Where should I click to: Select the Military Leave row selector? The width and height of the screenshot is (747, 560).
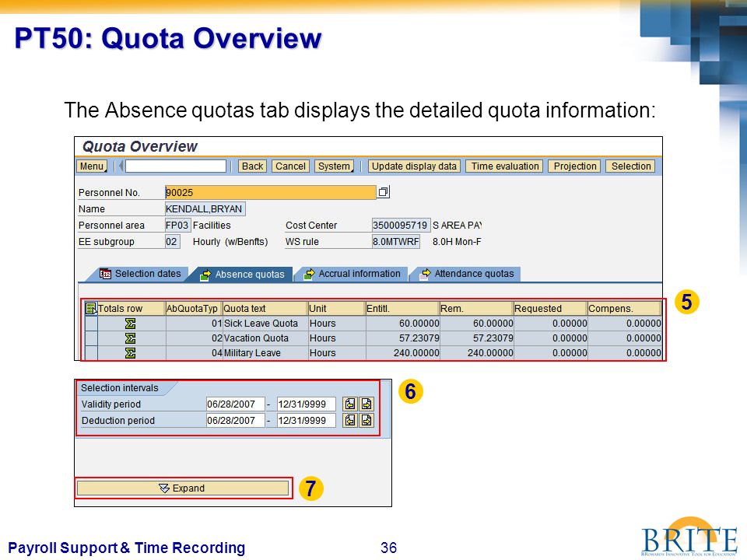(x=91, y=353)
